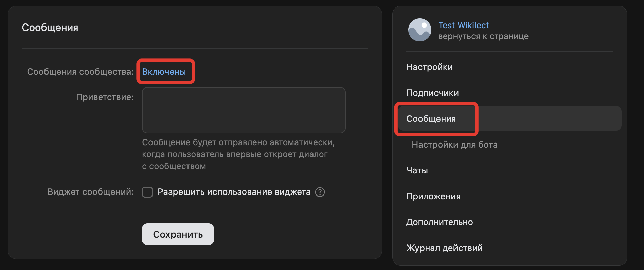This screenshot has width=644, height=270.
Task: Open the "Подписчики" section
Action: (433, 92)
